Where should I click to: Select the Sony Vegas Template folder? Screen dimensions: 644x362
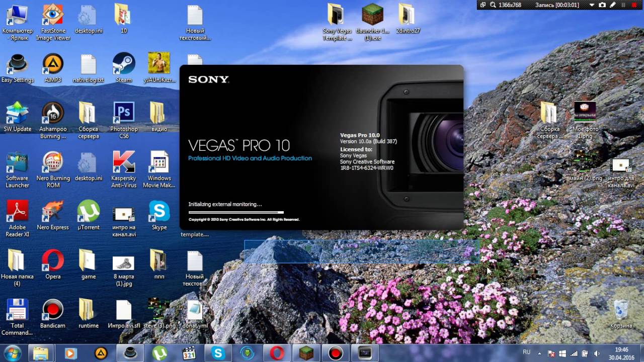337,22
